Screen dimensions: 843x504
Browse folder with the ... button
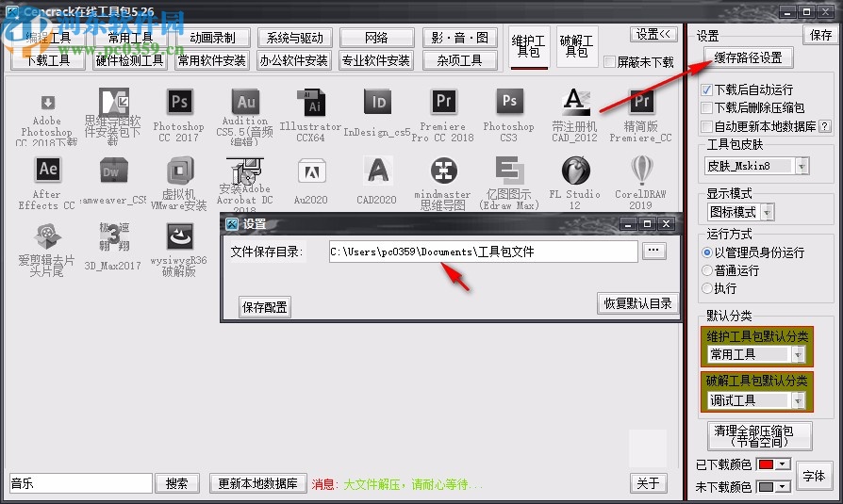coord(653,251)
